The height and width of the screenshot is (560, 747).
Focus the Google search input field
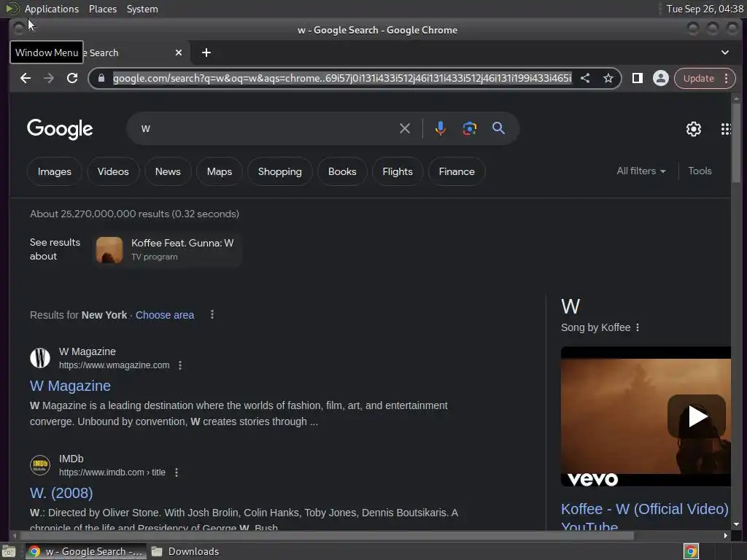click(x=267, y=128)
